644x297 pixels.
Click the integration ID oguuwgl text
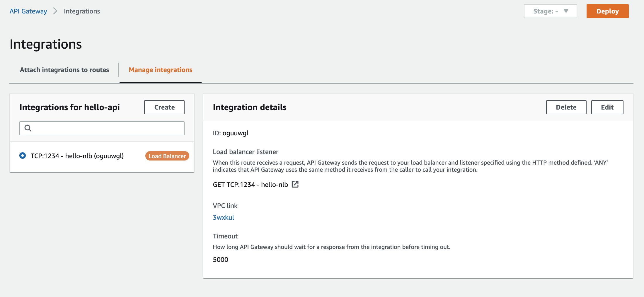[x=230, y=133]
